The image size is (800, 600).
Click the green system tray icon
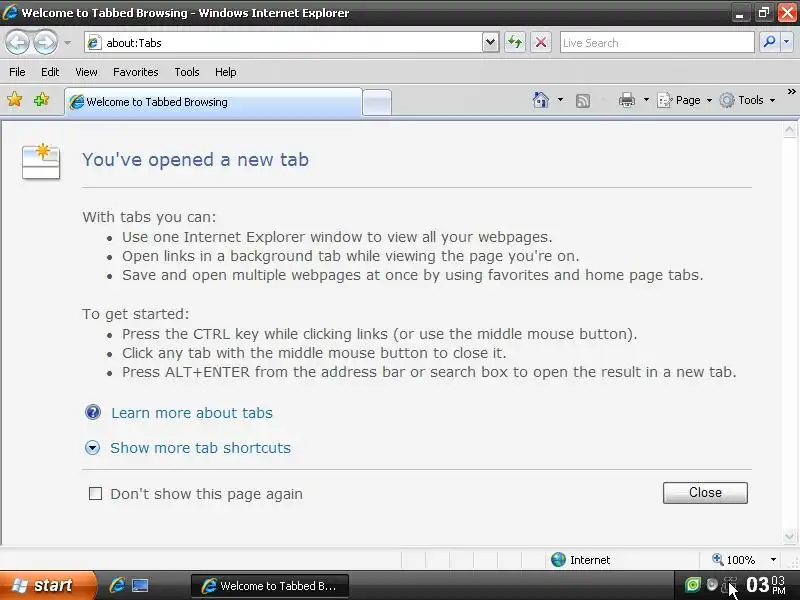click(x=692, y=585)
